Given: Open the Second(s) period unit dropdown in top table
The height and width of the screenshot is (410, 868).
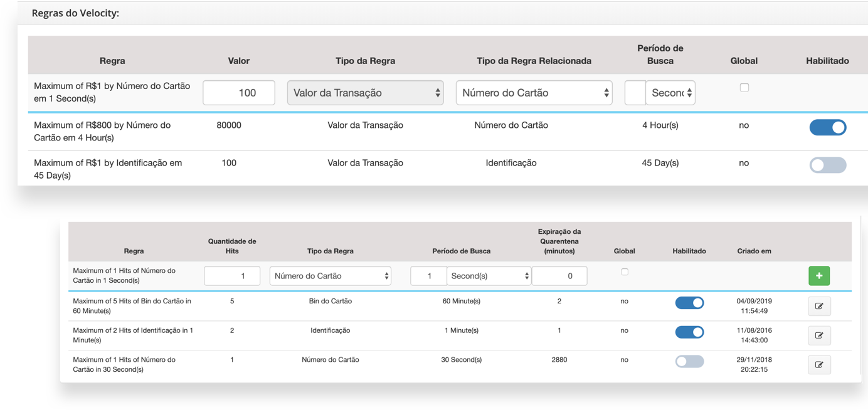Looking at the screenshot, I should (x=670, y=93).
